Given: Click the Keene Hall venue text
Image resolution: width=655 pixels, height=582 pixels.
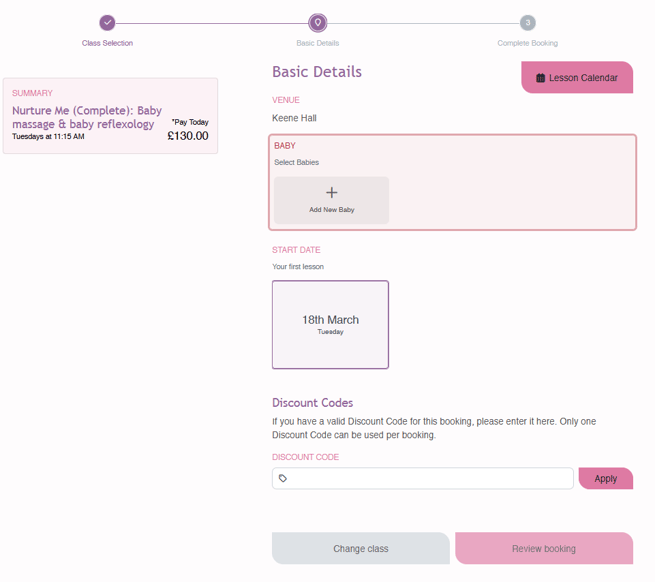Looking at the screenshot, I should tap(295, 118).
